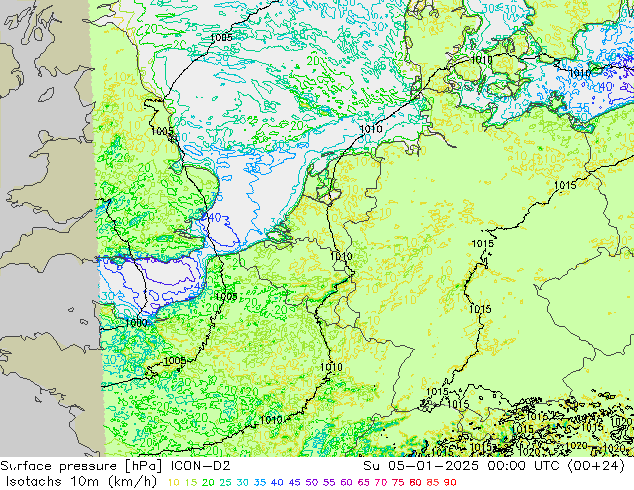
Task: Click the 'Surface pressure [hPa]' title text
Action: (x=82, y=466)
